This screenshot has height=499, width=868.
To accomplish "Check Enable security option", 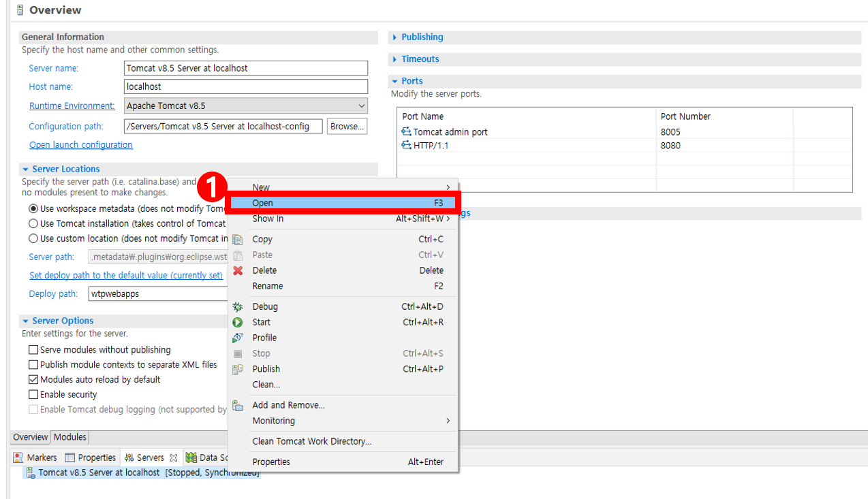I will pyautogui.click(x=33, y=395).
